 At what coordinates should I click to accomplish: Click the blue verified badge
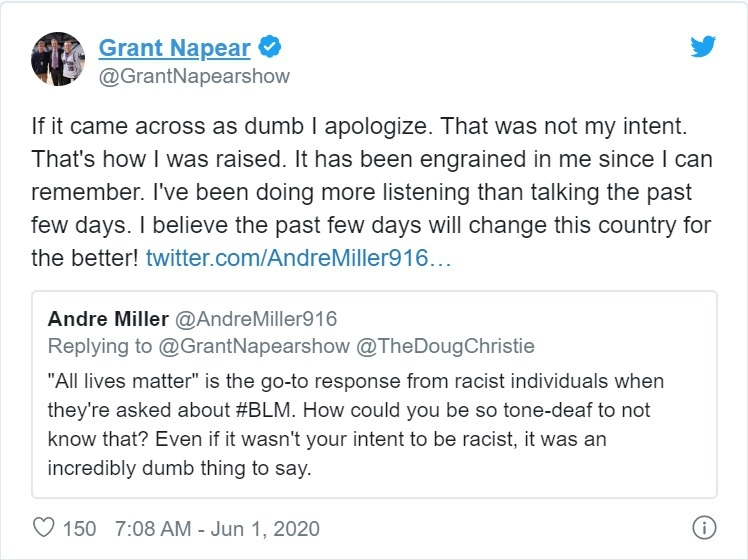click(270, 46)
